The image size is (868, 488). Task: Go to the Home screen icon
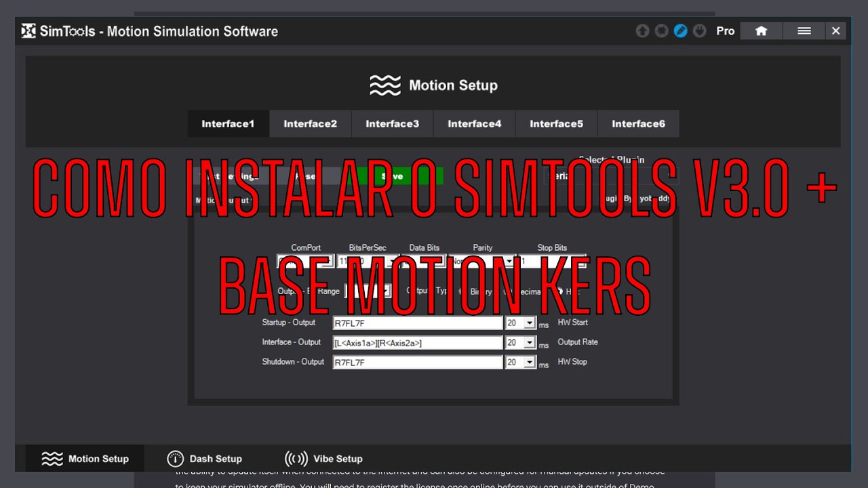coord(762,31)
